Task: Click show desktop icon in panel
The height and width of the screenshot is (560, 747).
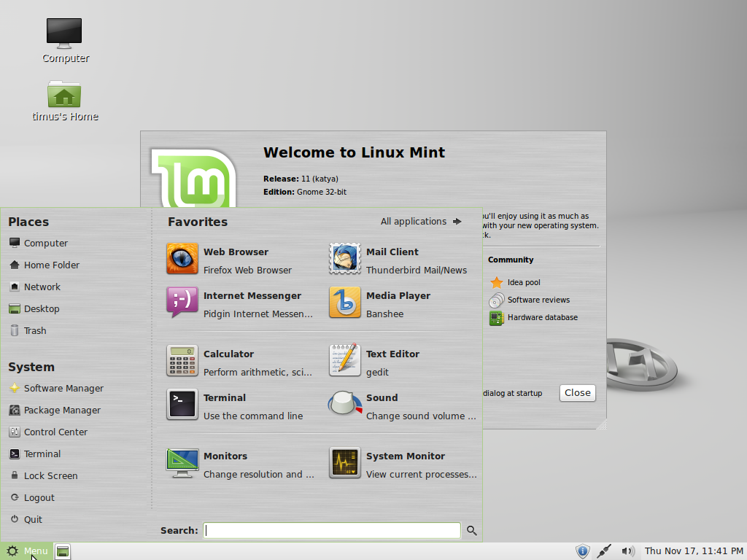Action: [x=63, y=551]
